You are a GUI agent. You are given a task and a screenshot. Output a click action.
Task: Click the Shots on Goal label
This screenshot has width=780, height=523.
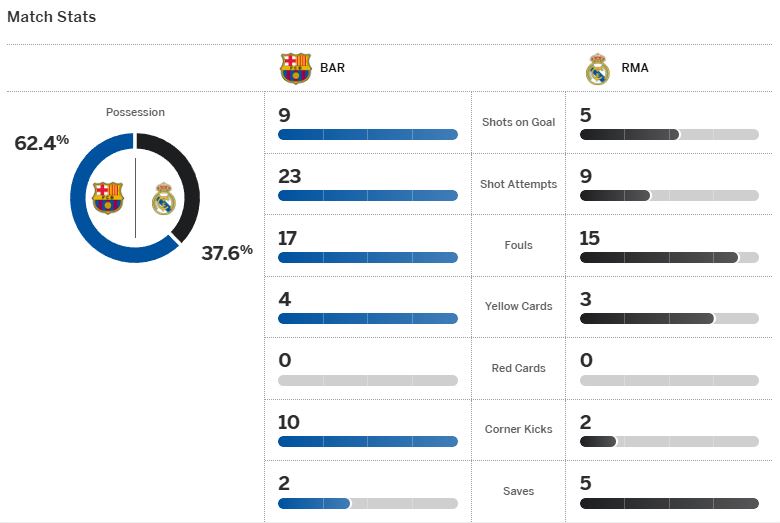coord(518,122)
